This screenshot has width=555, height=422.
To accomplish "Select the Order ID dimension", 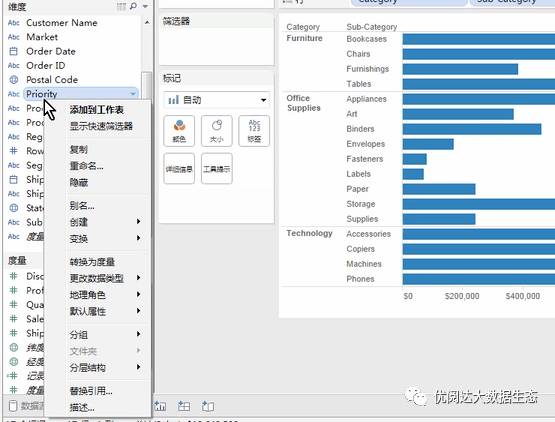I will pyautogui.click(x=46, y=65).
